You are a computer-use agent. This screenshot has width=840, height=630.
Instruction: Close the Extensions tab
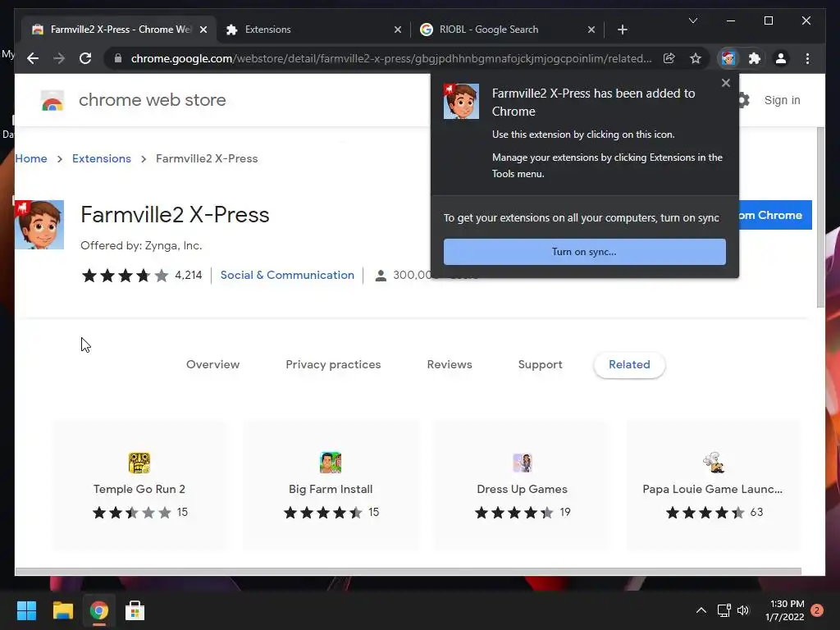click(398, 30)
